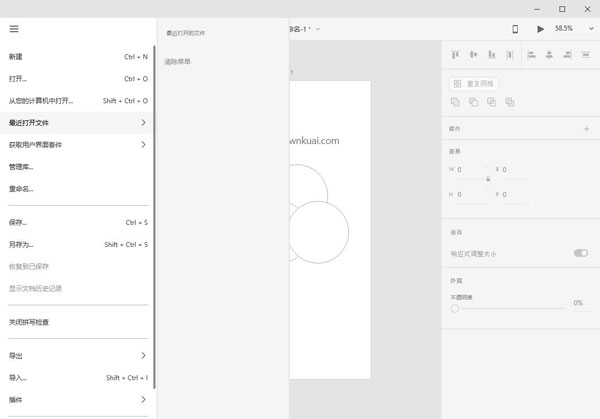Click the boolean union (add) icon
The width and height of the screenshot is (600, 419).
(x=456, y=102)
